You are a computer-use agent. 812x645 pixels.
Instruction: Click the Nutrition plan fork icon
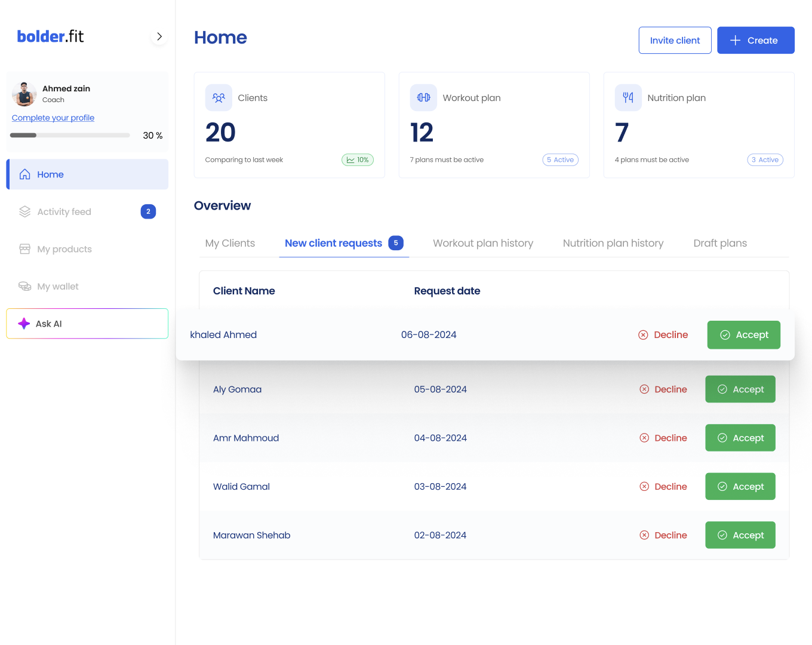pyautogui.click(x=628, y=98)
